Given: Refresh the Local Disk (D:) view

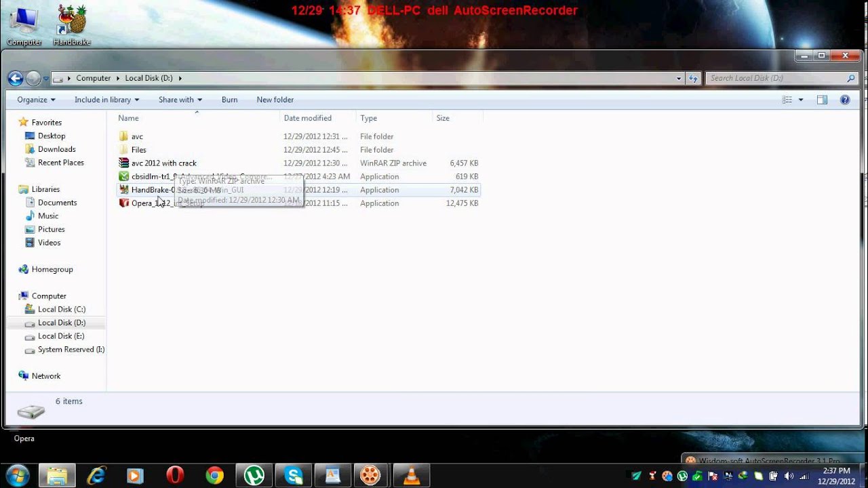Looking at the screenshot, I should [x=693, y=78].
